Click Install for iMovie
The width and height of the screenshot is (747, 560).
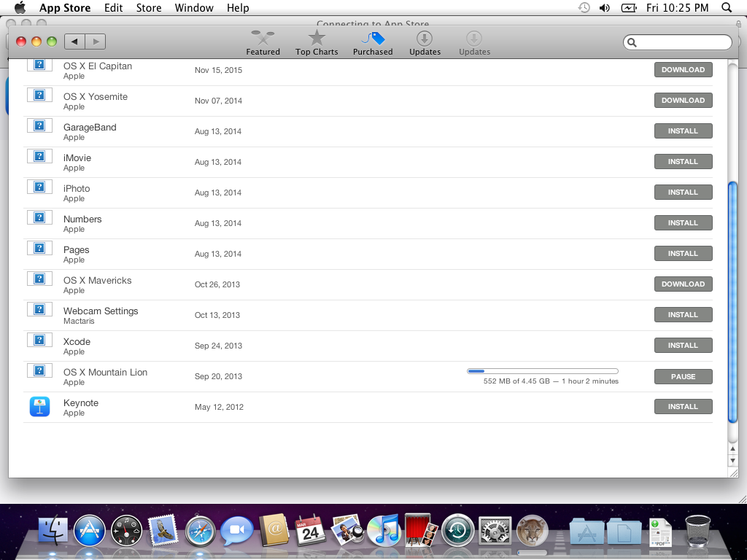(x=683, y=161)
